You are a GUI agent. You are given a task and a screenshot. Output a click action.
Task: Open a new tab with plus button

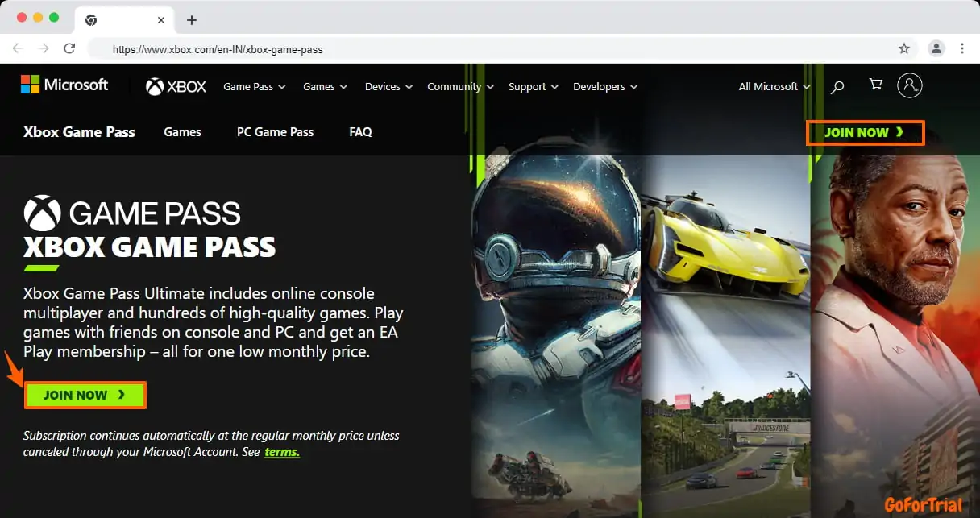click(x=191, y=20)
